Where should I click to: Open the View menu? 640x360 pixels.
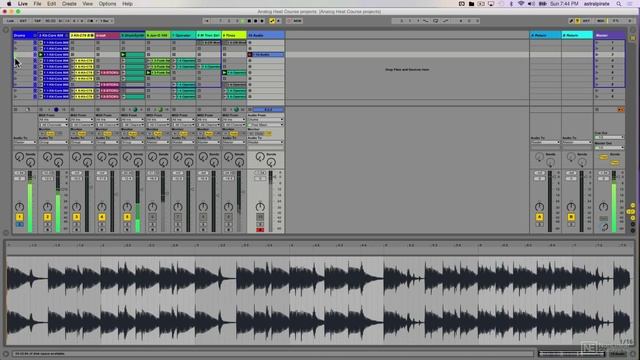(87, 4)
